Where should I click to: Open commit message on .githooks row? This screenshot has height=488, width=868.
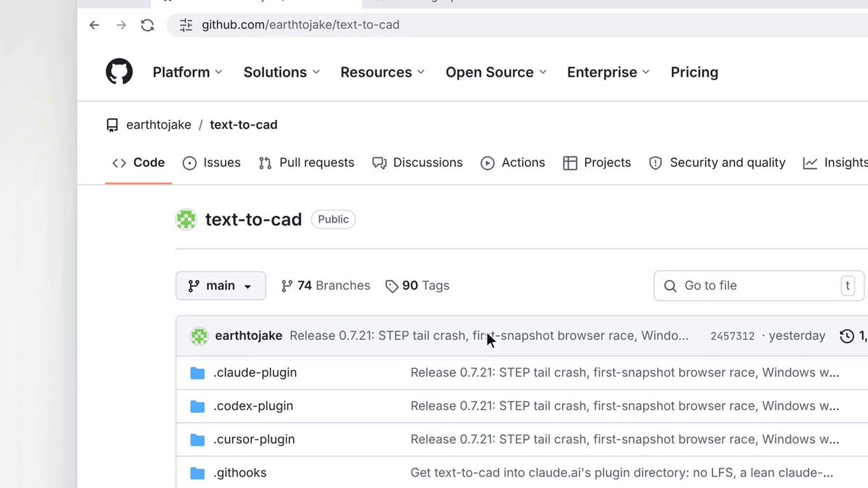(622, 473)
